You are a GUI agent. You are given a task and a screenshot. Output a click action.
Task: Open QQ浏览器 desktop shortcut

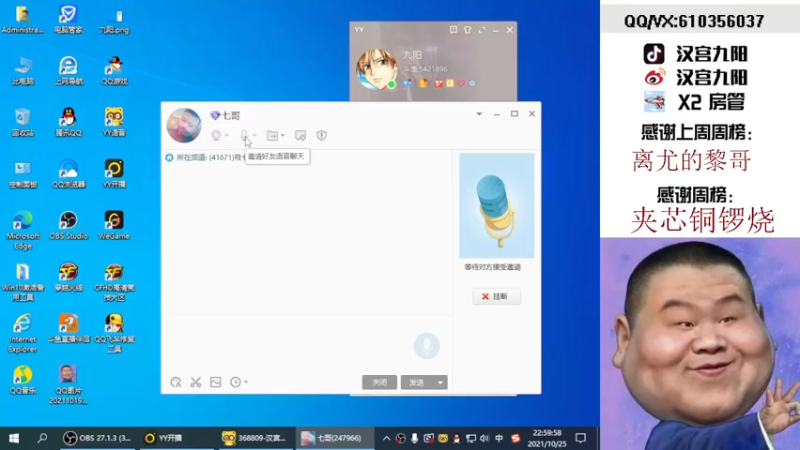(x=68, y=174)
